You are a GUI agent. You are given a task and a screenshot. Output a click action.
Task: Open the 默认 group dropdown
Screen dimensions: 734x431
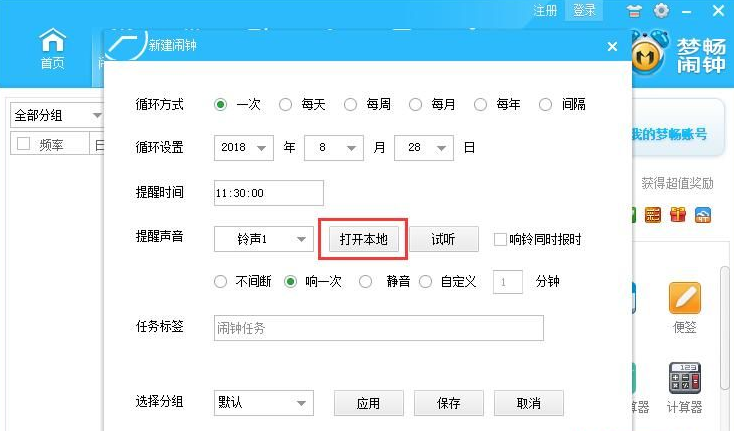pyautogui.click(x=264, y=403)
